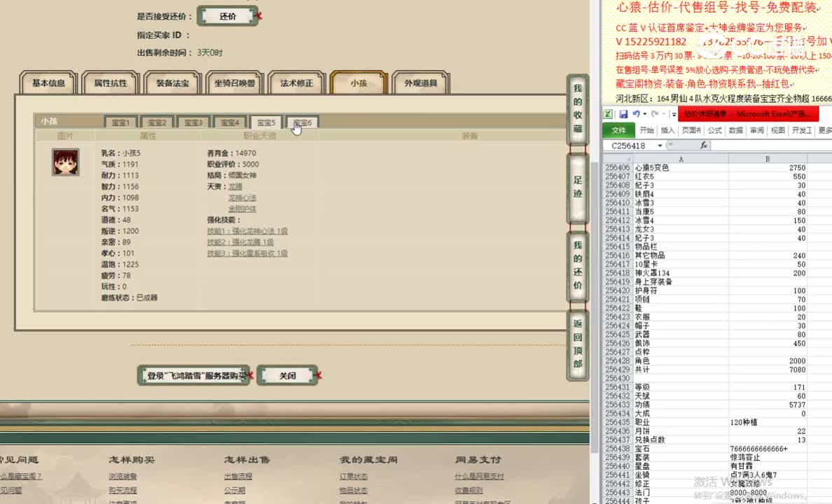The width and height of the screenshot is (832, 504).
Task: Click the 关闭 button below the panel
Action: pos(288,376)
